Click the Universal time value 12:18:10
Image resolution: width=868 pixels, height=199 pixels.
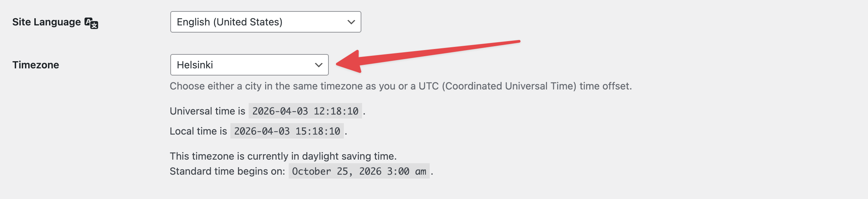(305, 111)
